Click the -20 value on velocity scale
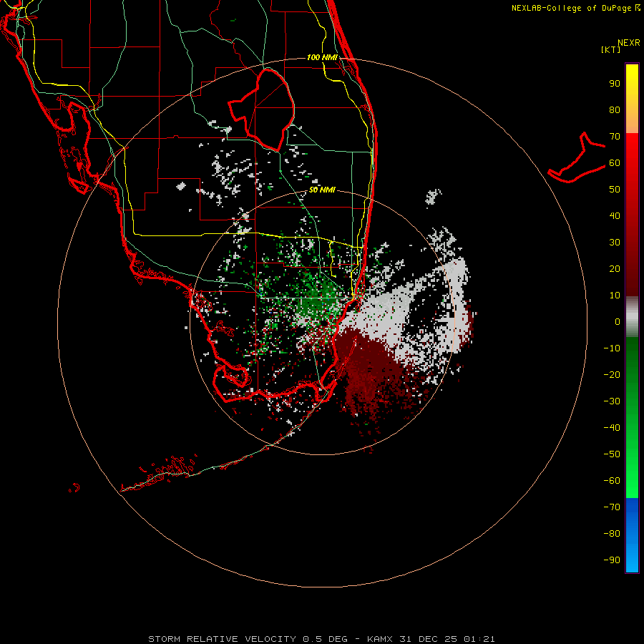This screenshot has width=644, height=644. click(x=612, y=374)
